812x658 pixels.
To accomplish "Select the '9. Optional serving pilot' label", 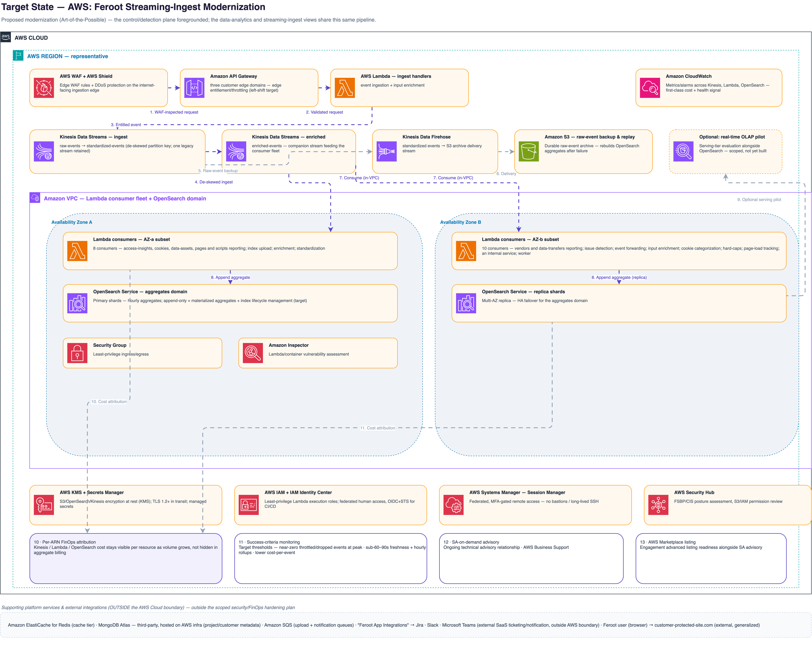I will pos(759,200).
